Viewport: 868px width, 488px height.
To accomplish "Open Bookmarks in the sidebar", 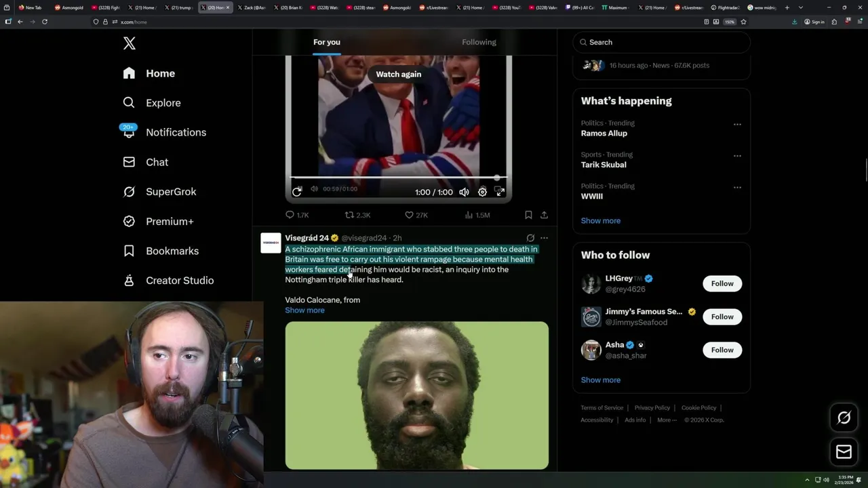I will click(x=161, y=251).
